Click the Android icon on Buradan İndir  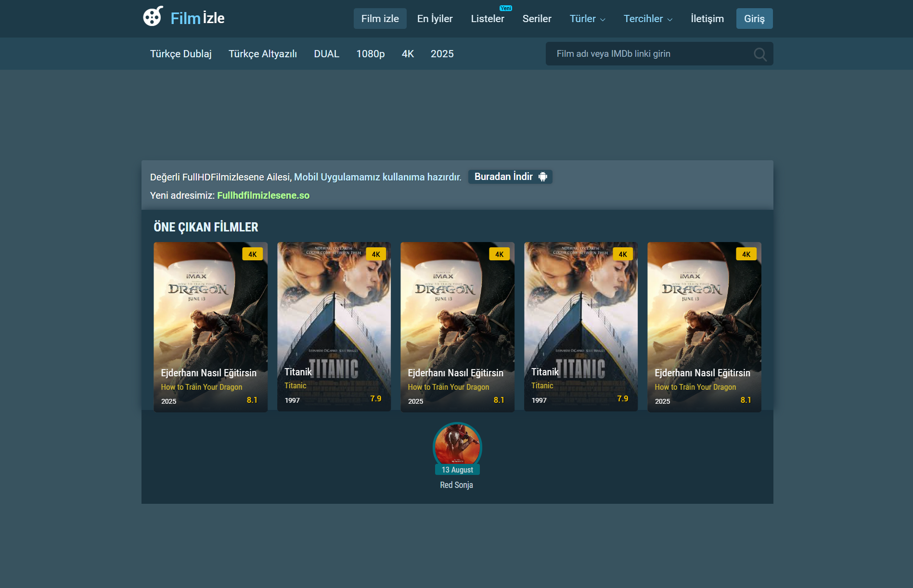[543, 177]
